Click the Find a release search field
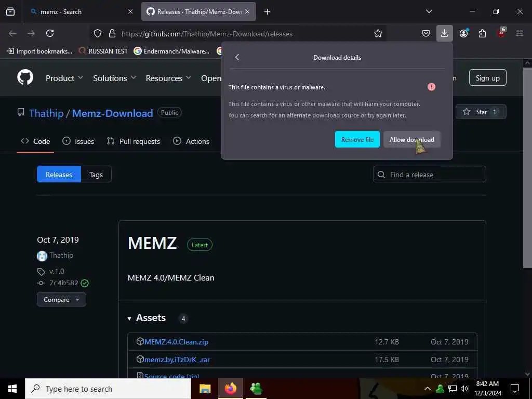 430,175
